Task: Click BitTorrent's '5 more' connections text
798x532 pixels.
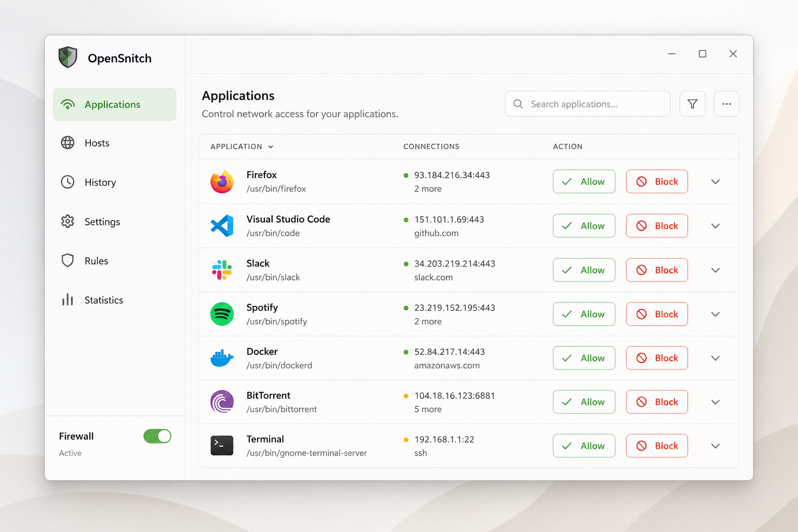Action: click(x=428, y=409)
